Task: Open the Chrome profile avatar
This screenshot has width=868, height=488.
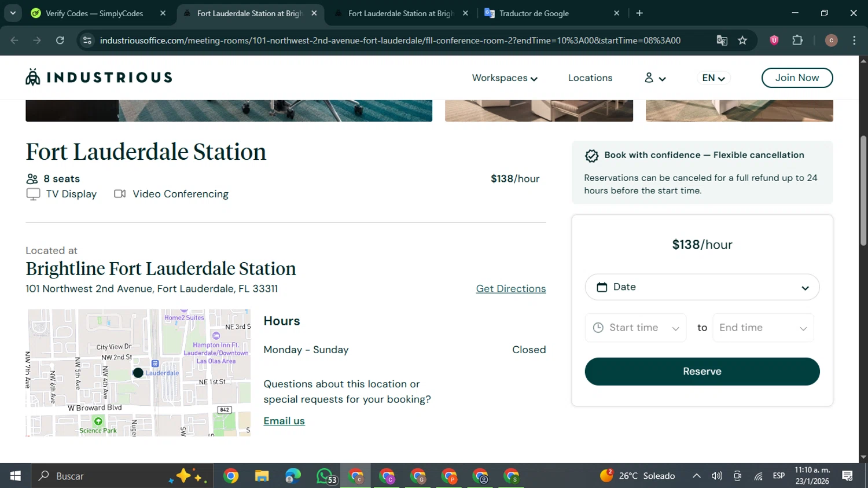Action: pos(831,41)
